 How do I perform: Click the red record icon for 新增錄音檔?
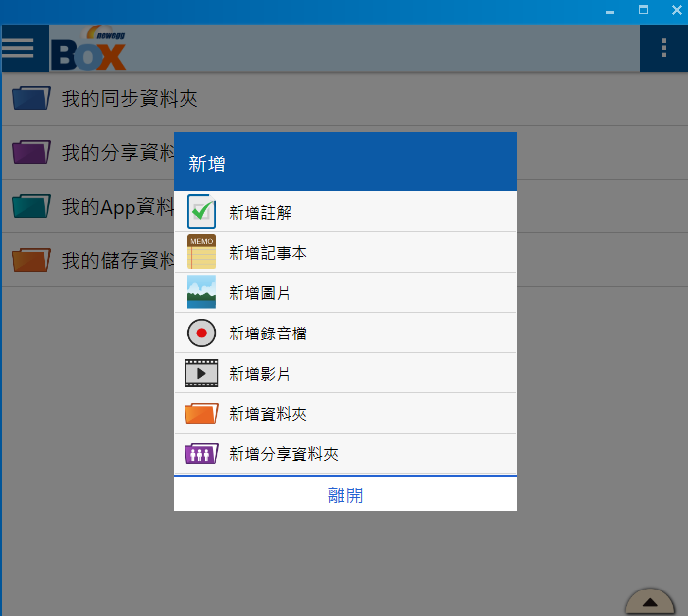(201, 334)
